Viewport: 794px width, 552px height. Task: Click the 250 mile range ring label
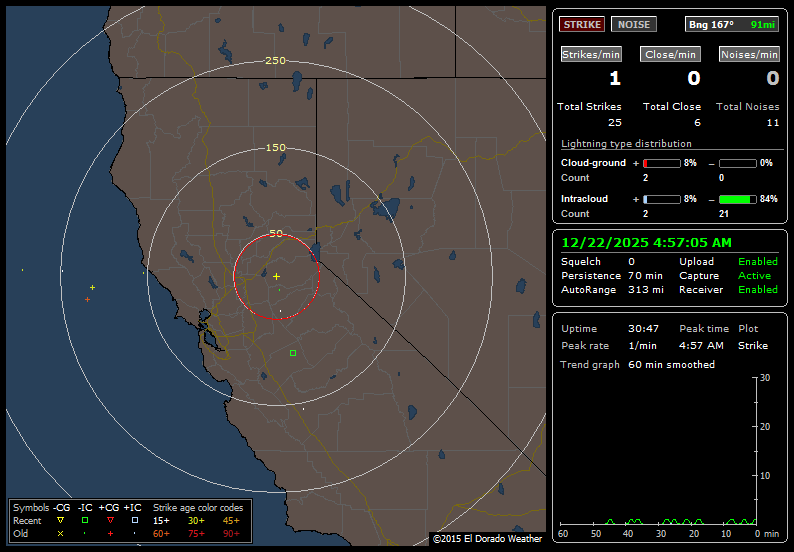pyautogui.click(x=275, y=61)
